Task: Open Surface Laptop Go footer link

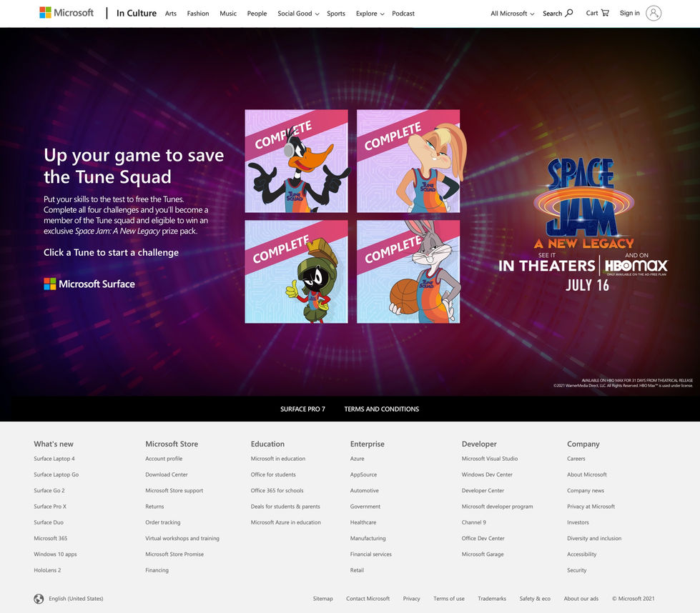Action: (x=56, y=474)
